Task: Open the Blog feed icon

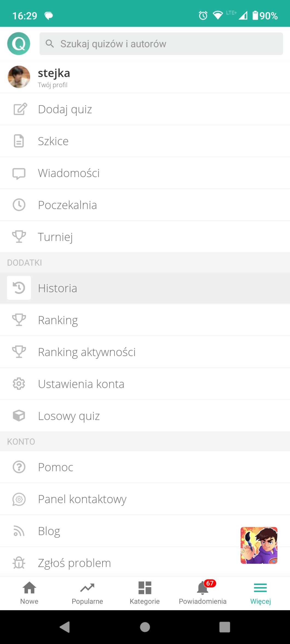Action: click(19, 531)
